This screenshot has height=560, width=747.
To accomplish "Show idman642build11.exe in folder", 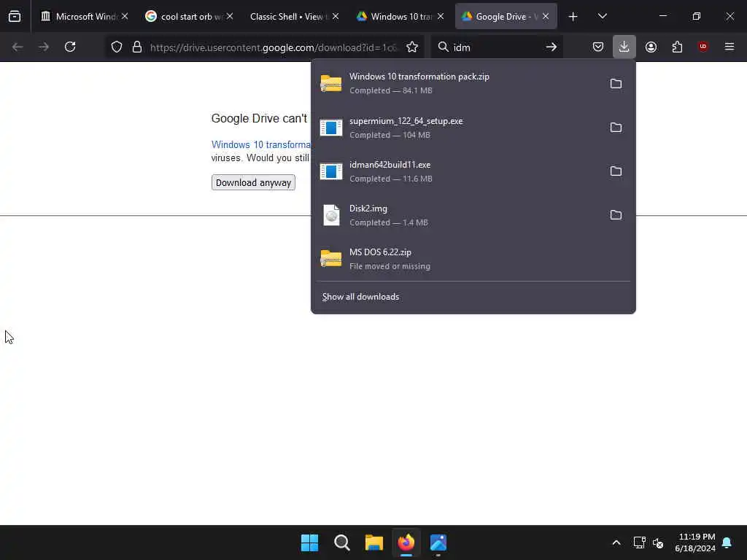I will 616,171.
